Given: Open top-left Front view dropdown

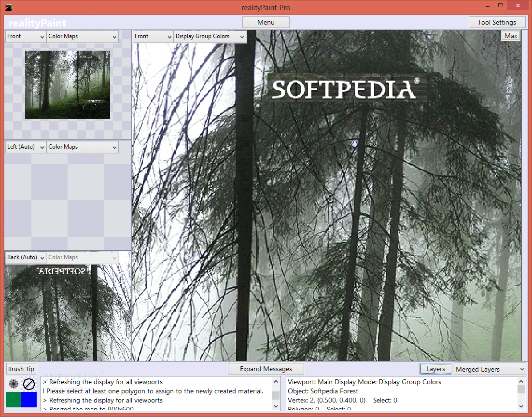Looking at the screenshot, I should (x=26, y=36).
